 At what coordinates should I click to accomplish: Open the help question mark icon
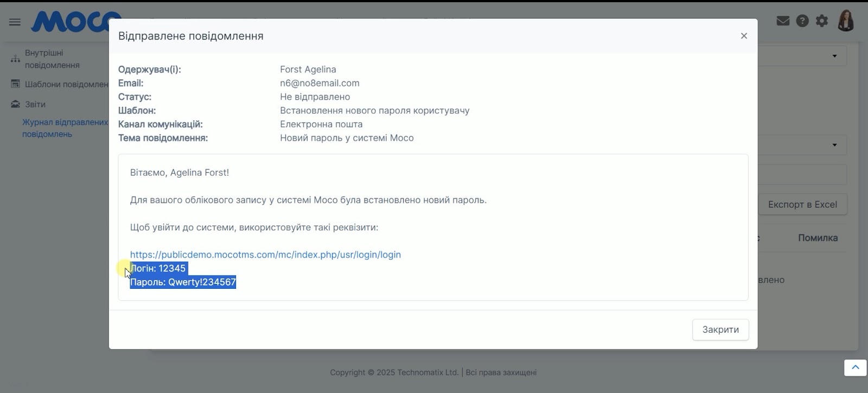coord(802,21)
